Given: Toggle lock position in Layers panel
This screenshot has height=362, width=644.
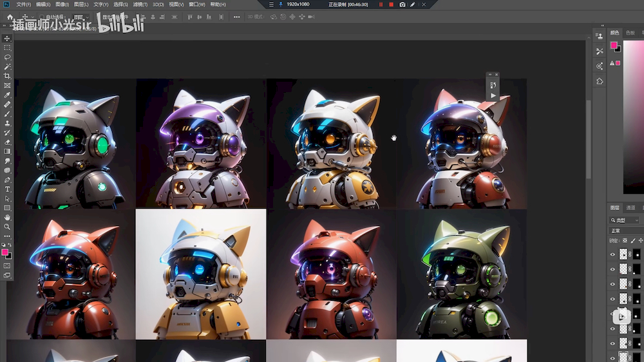Looking at the screenshot, I should [x=641, y=241].
